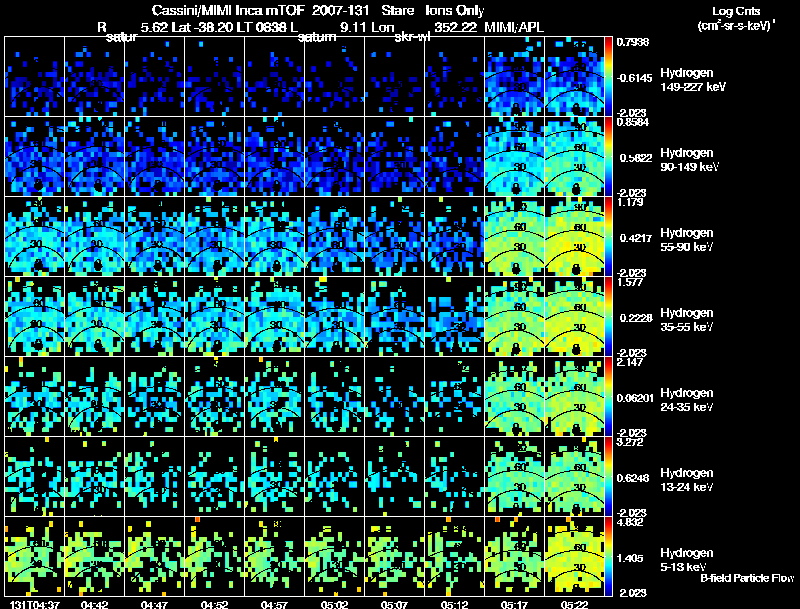
Task: Click the colorbar maximum value "1.577"
Action: (630, 282)
